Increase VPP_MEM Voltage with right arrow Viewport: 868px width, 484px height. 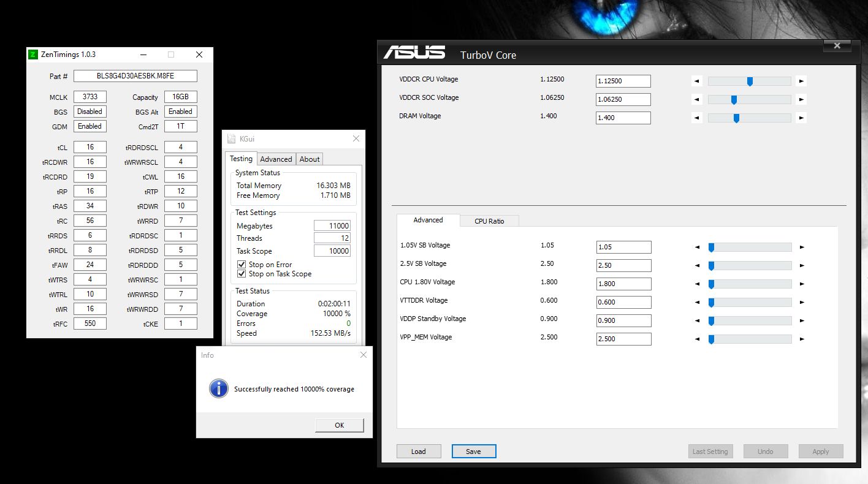802,339
